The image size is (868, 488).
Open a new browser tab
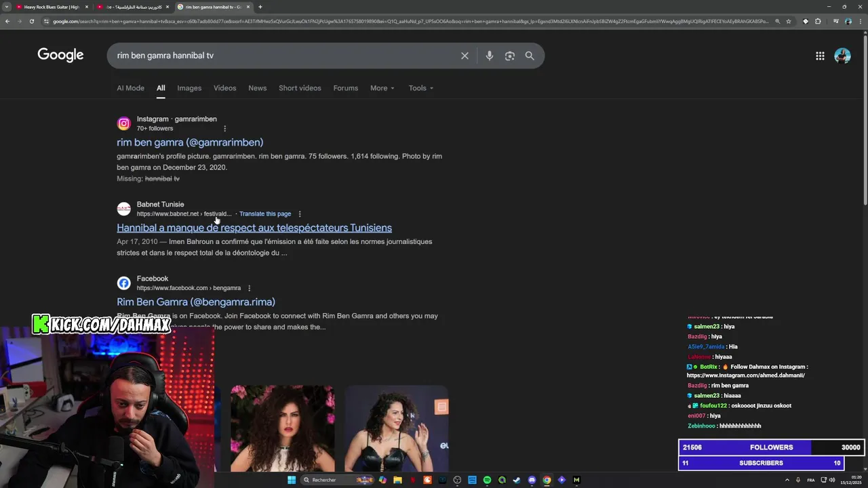[x=260, y=7]
